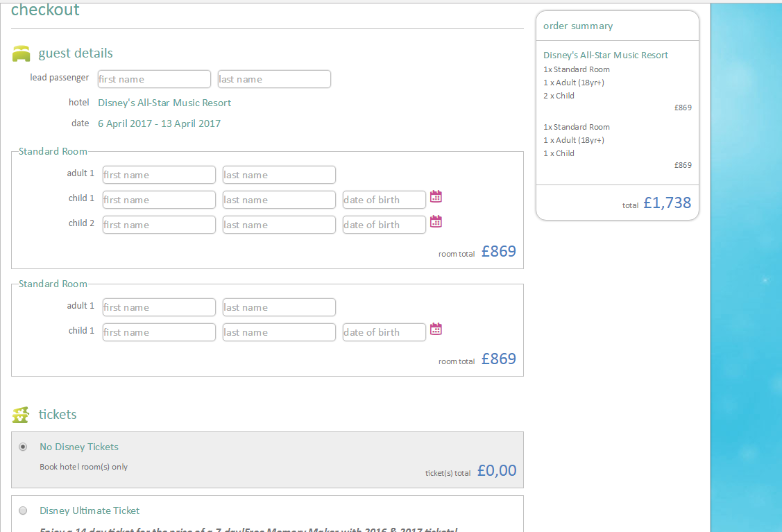Select the No Disney Tickets radio button

tap(24, 447)
